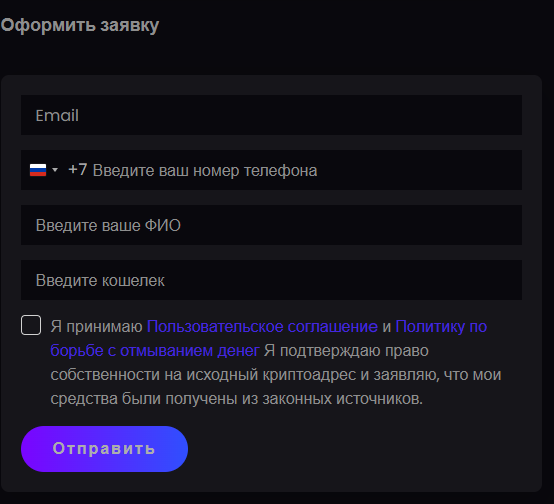Click the 'борьбе с отмыванием денег' link text
Image resolution: width=554 pixels, height=504 pixels.
[x=155, y=351]
